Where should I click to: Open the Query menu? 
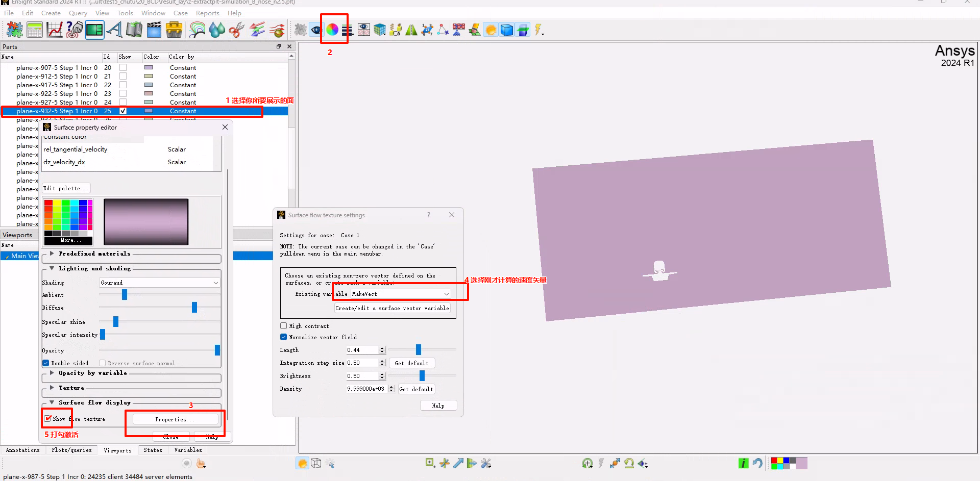(x=78, y=13)
